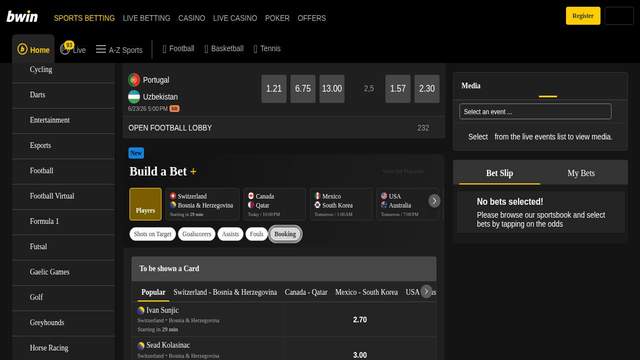The width and height of the screenshot is (640, 360).
Task: Choose Switzerland vs Bosnia & Herzegovina match card
Action: coord(203,204)
